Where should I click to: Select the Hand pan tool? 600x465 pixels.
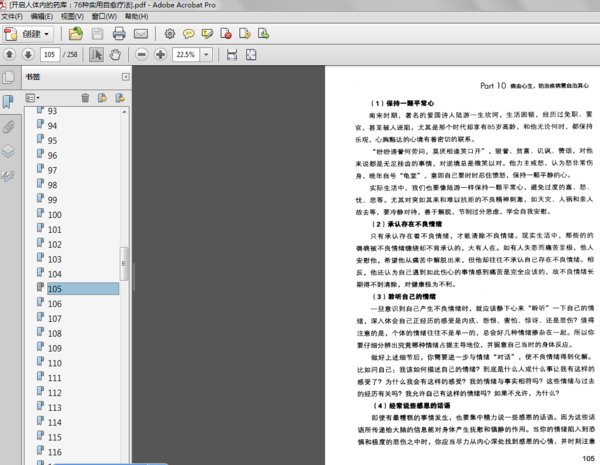tap(116, 54)
